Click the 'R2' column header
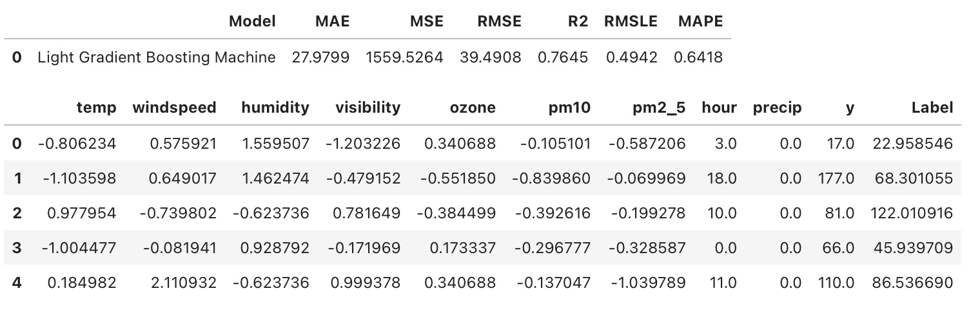This screenshot has width=980, height=313. coord(578,21)
